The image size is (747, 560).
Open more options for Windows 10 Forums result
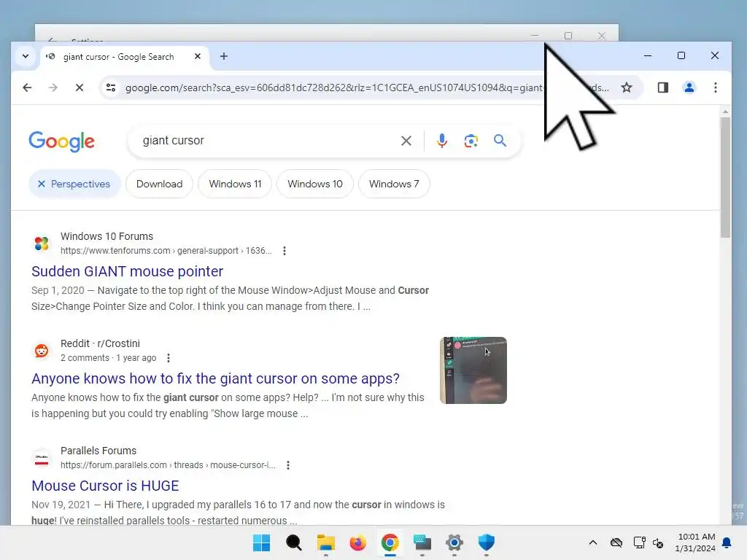pyautogui.click(x=285, y=251)
